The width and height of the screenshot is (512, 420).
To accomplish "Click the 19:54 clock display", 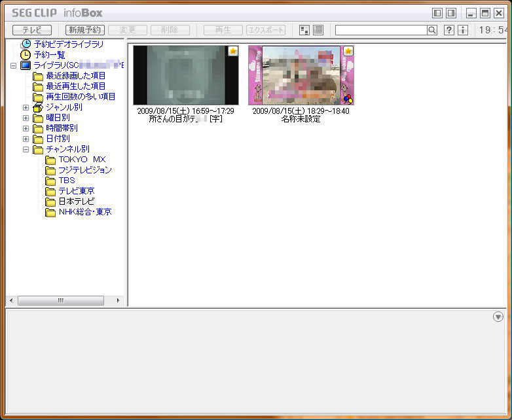I will pos(492,30).
